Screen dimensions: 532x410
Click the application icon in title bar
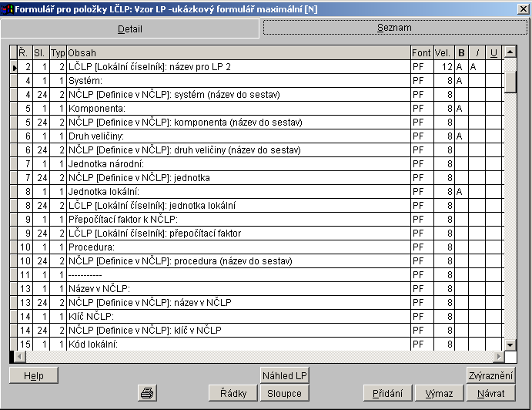8,8
